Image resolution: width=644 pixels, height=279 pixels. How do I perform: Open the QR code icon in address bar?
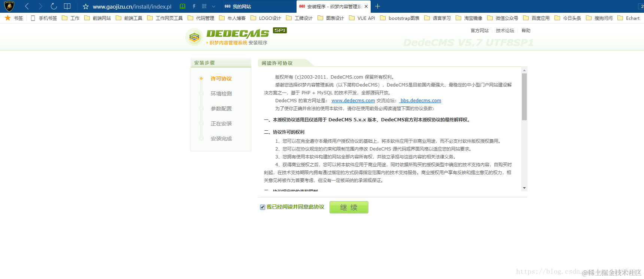(x=204, y=6)
